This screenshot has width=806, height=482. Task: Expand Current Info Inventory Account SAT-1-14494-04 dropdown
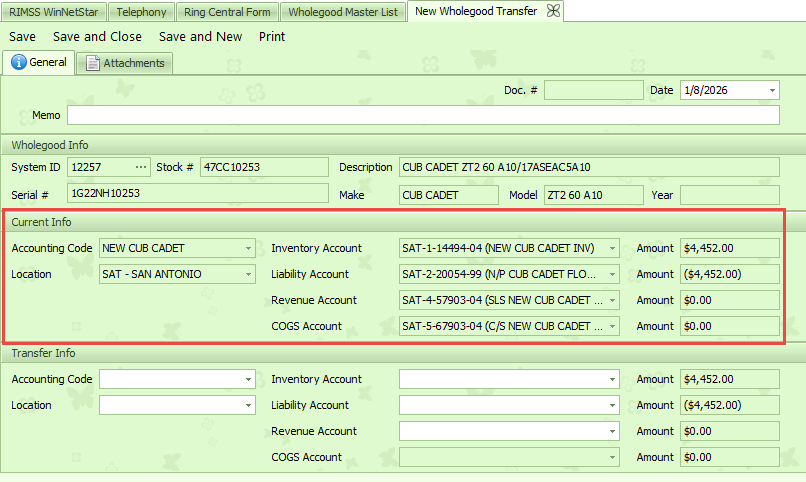point(612,248)
